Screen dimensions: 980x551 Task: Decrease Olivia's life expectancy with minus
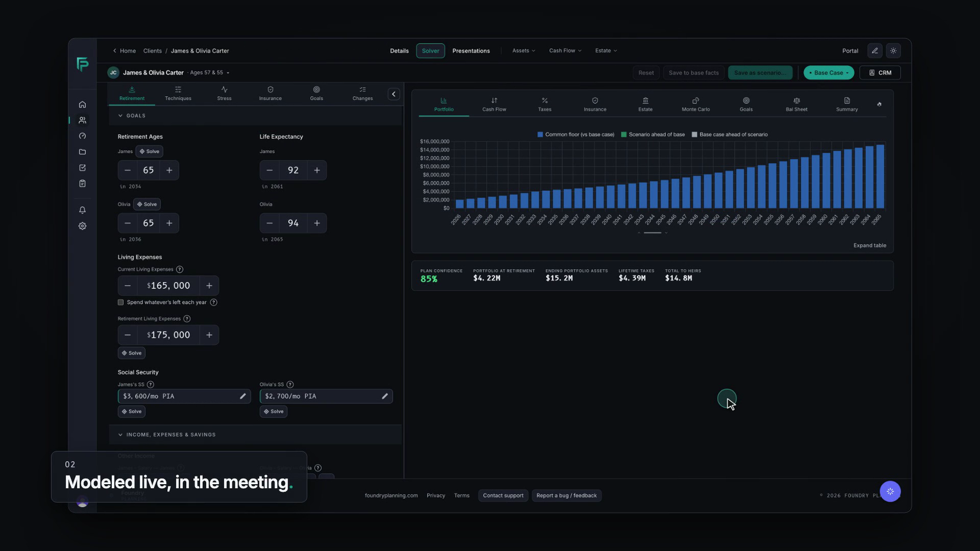270,223
